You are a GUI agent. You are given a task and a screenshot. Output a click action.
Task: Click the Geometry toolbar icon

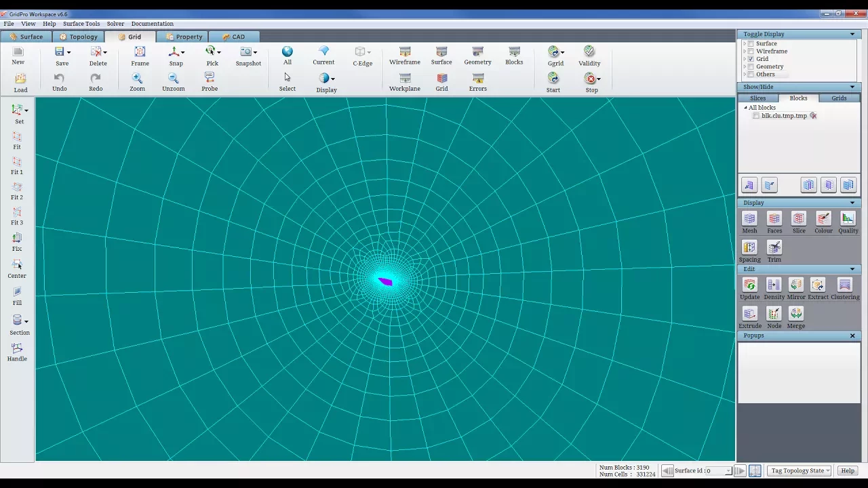click(477, 52)
